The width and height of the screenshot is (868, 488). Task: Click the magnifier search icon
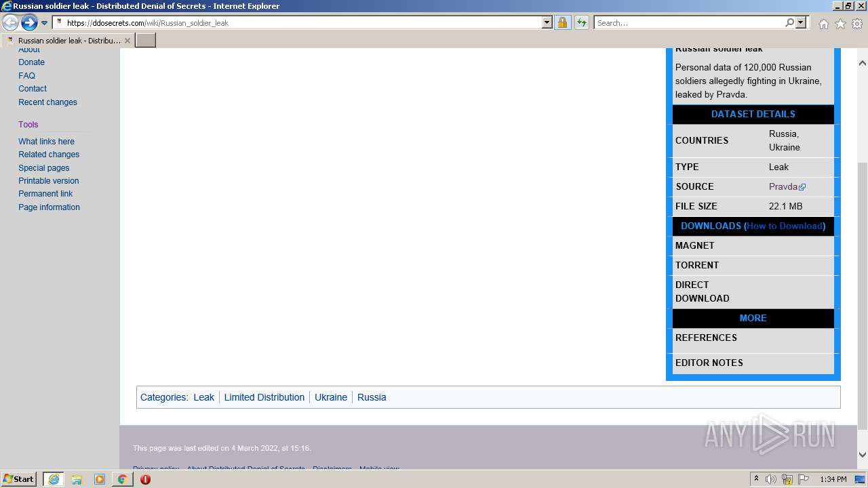pyautogui.click(x=789, y=22)
